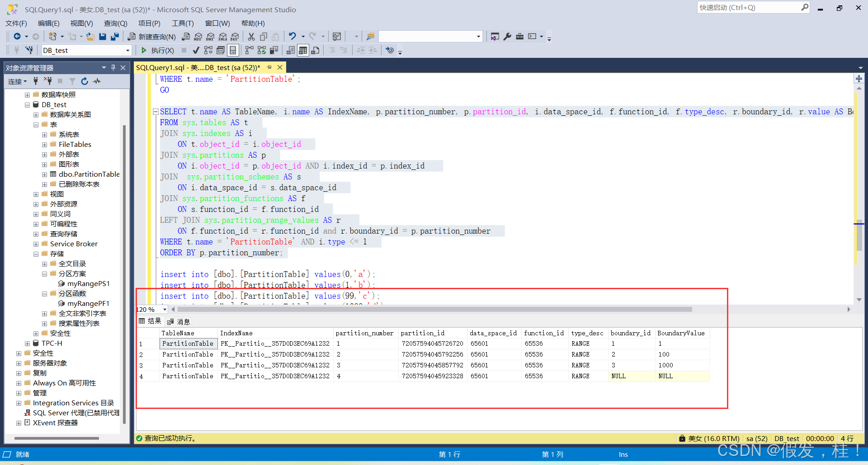Screen dimensions: 868x465
Task: Switch to the 消息 tab
Action: [x=179, y=322]
